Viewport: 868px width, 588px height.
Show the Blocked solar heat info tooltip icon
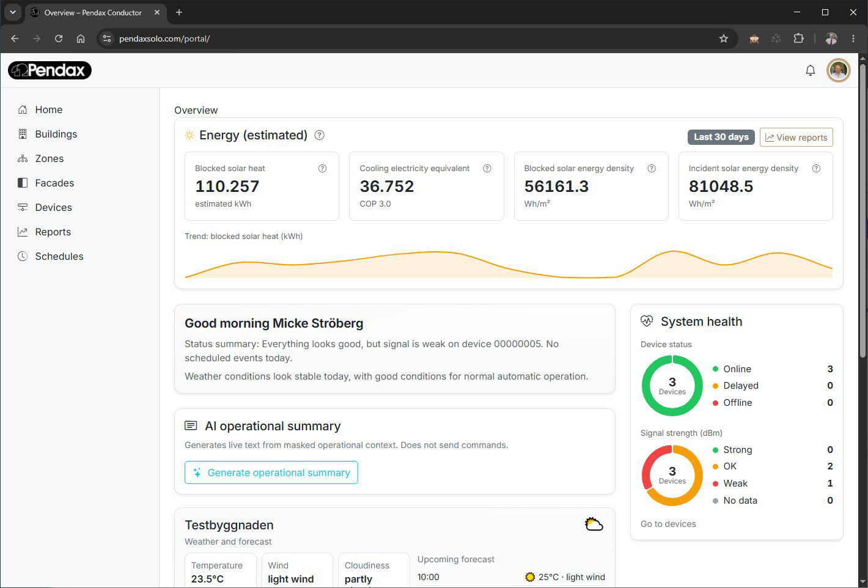pos(322,169)
